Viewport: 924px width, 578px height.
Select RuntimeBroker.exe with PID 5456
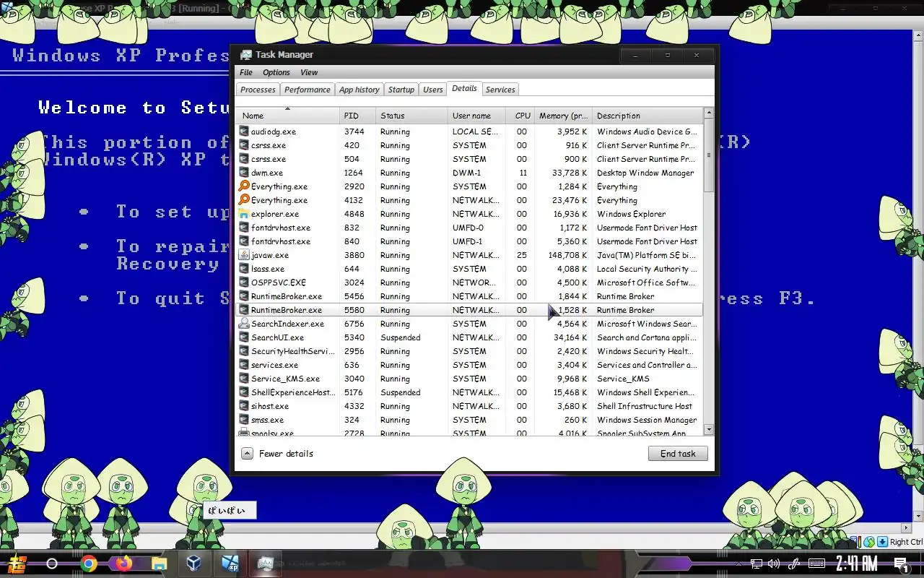point(469,296)
